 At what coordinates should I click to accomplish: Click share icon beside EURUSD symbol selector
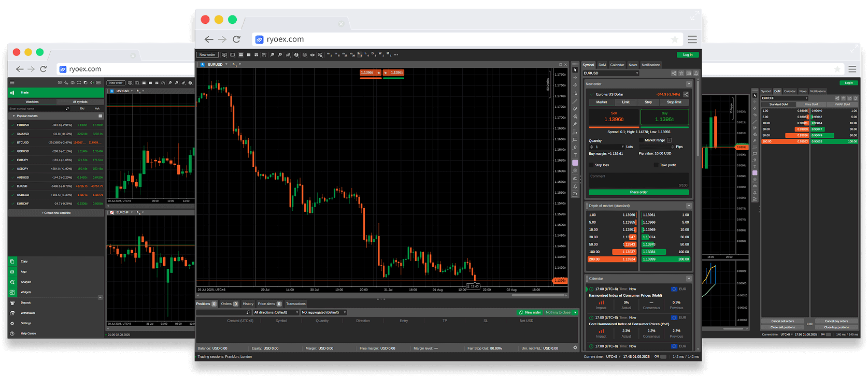point(674,73)
